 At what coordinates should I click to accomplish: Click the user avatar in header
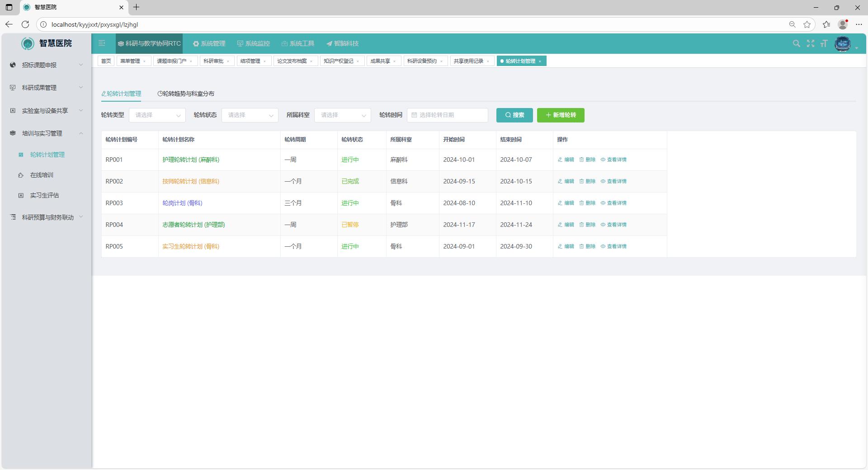coord(842,43)
